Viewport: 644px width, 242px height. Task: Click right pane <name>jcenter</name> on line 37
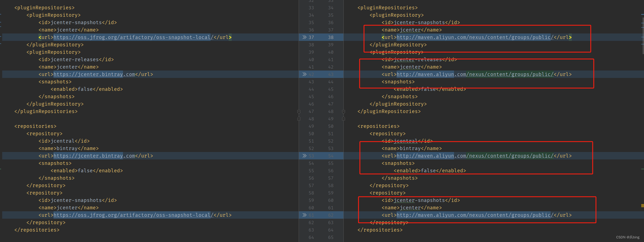pyautogui.click(x=412, y=30)
